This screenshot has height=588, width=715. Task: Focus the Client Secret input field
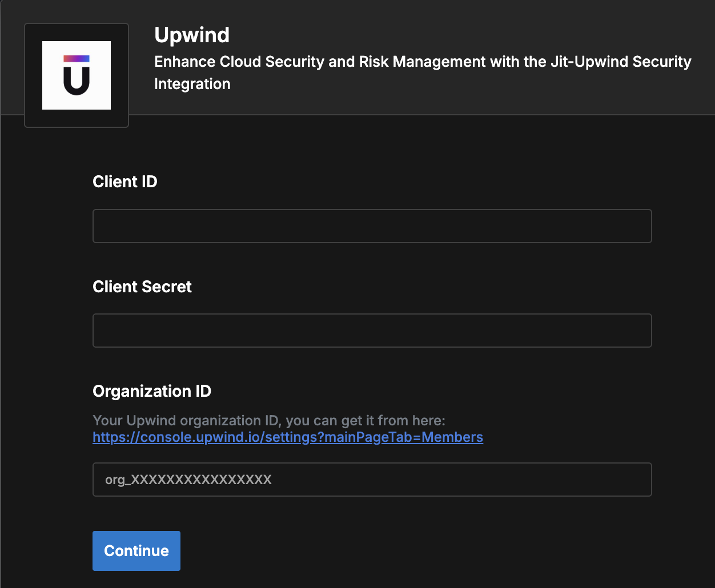[x=372, y=331]
